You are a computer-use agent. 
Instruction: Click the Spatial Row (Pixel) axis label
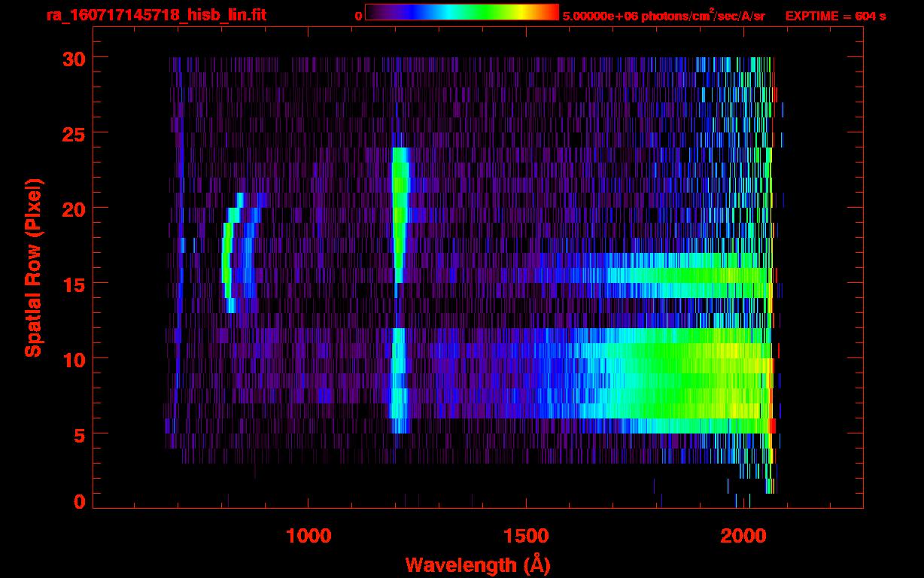(x=32, y=267)
